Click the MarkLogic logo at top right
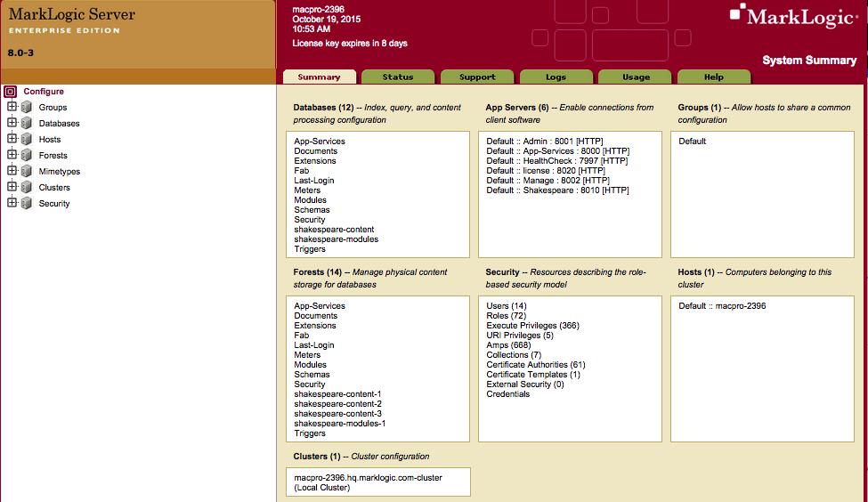The width and height of the screenshot is (868, 502). click(x=794, y=16)
